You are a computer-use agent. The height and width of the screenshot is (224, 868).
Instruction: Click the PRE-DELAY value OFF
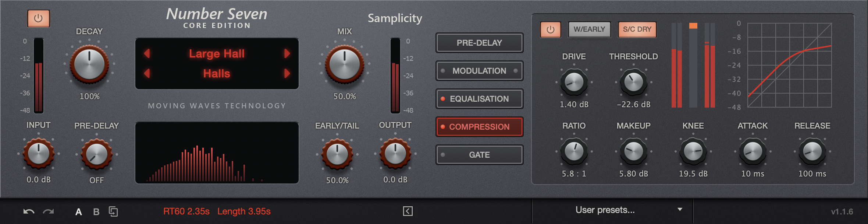96,181
